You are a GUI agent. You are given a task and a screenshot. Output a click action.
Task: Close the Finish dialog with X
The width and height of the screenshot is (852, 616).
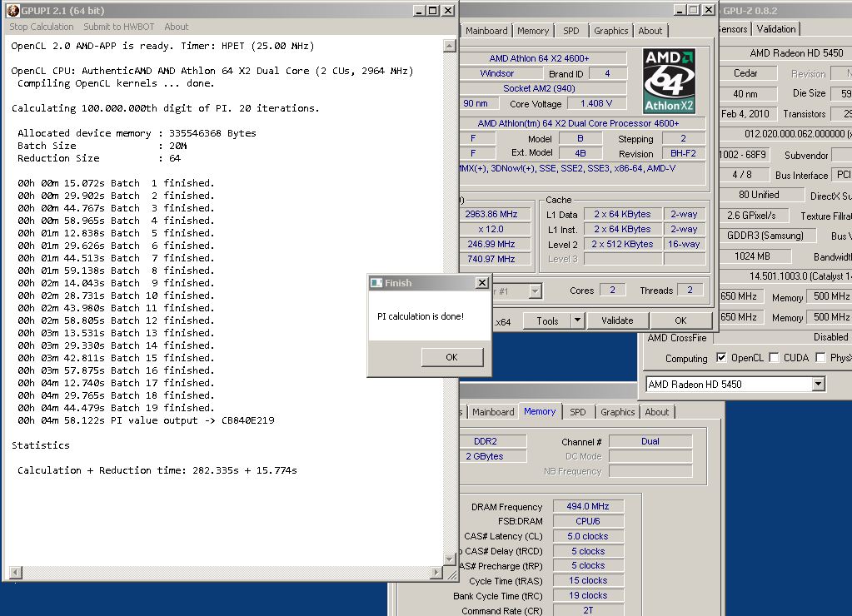point(482,282)
